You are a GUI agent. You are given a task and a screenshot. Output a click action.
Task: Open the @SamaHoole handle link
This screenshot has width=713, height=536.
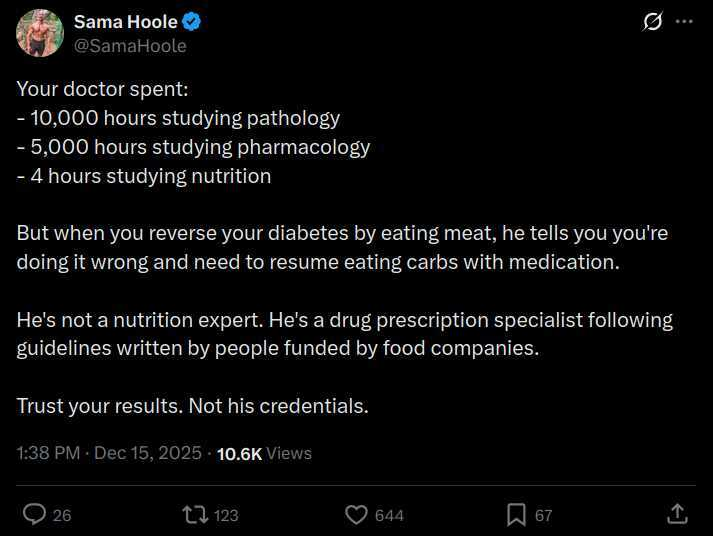[x=130, y=45]
